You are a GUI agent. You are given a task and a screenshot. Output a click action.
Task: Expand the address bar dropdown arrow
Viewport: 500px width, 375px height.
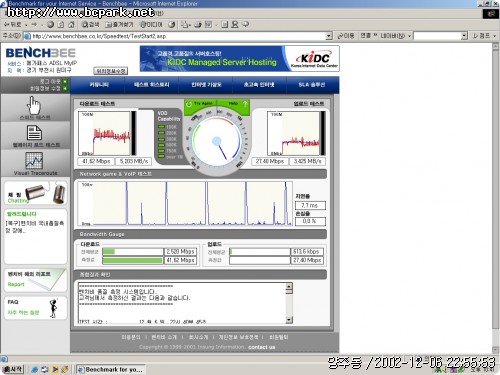329,36
